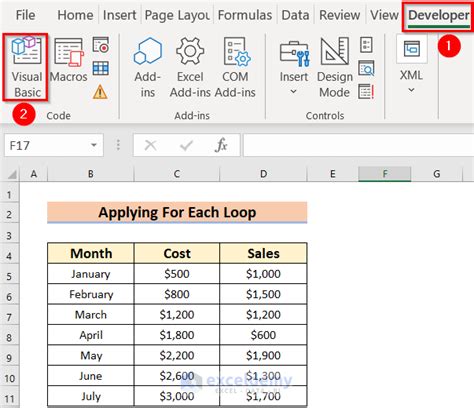The height and width of the screenshot is (408, 474).
Task: Select column B header
Action: pos(91,174)
